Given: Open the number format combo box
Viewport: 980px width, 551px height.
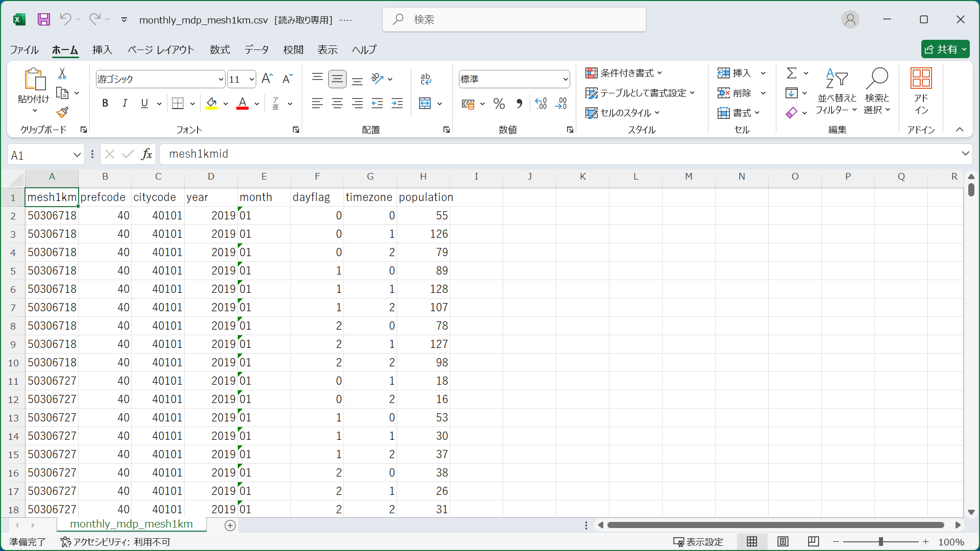Looking at the screenshot, I should tap(565, 79).
